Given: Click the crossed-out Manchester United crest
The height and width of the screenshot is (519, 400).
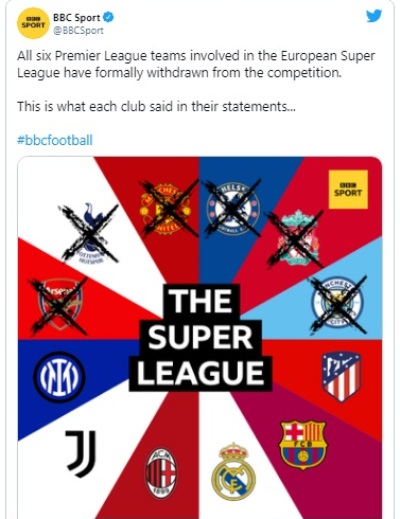Looking at the screenshot, I should tap(166, 208).
